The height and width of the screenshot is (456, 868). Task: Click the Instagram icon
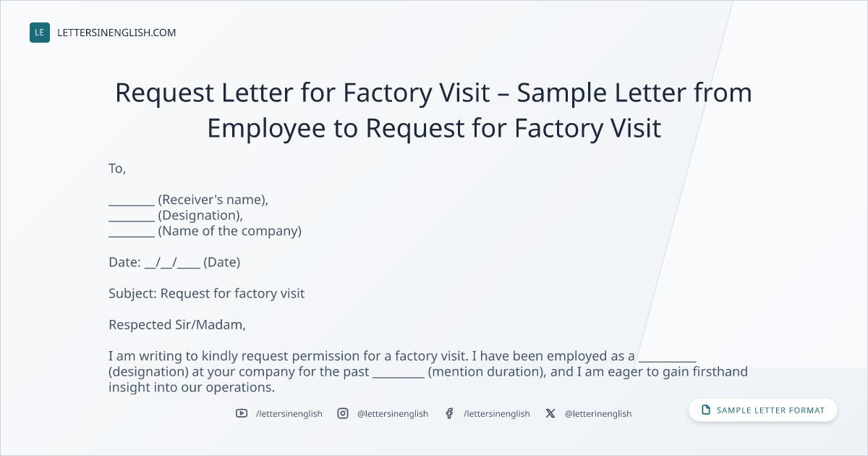point(344,413)
